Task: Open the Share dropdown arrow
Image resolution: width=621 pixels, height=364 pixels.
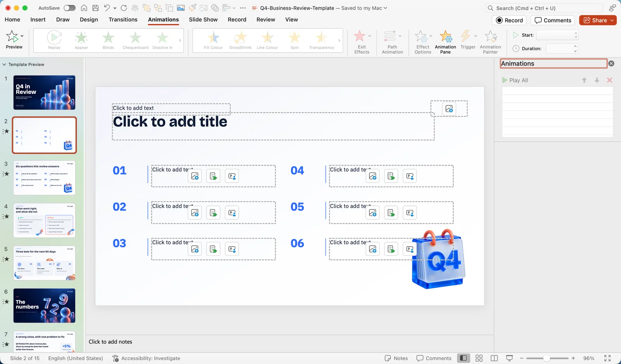Action: tap(612, 20)
